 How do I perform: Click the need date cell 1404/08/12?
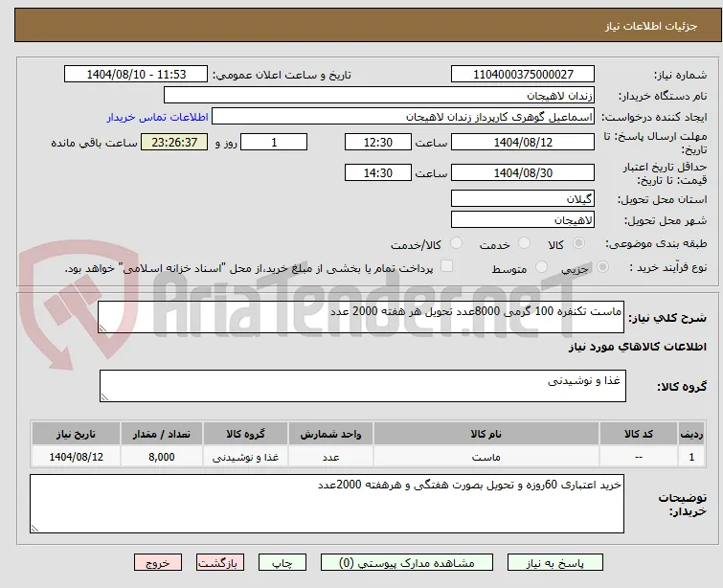point(76,457)
